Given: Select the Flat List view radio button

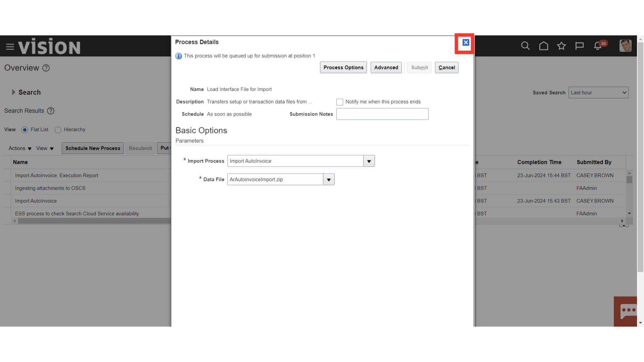Looking at the screenshot, I should (25, 130).
